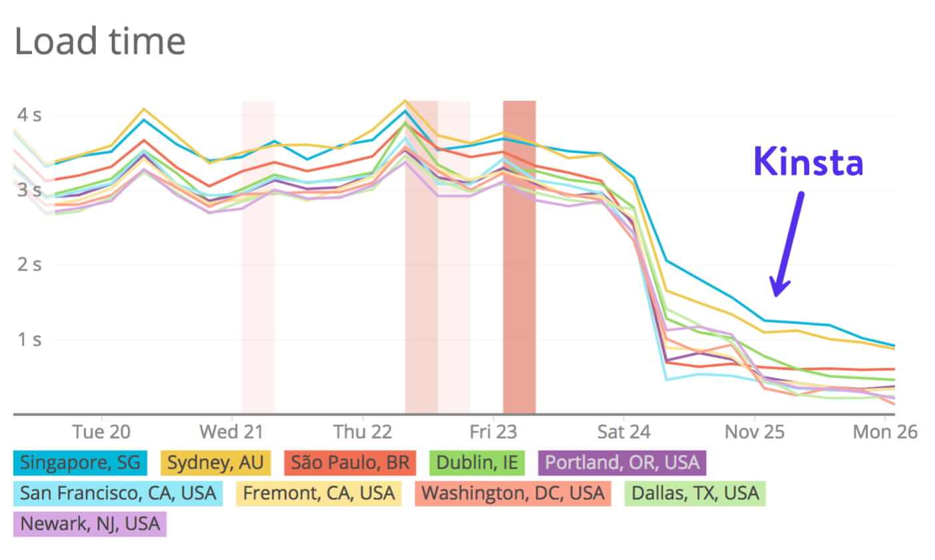Click the light pink band near Wed 21
935x560 pixels.
coord(258,256)
